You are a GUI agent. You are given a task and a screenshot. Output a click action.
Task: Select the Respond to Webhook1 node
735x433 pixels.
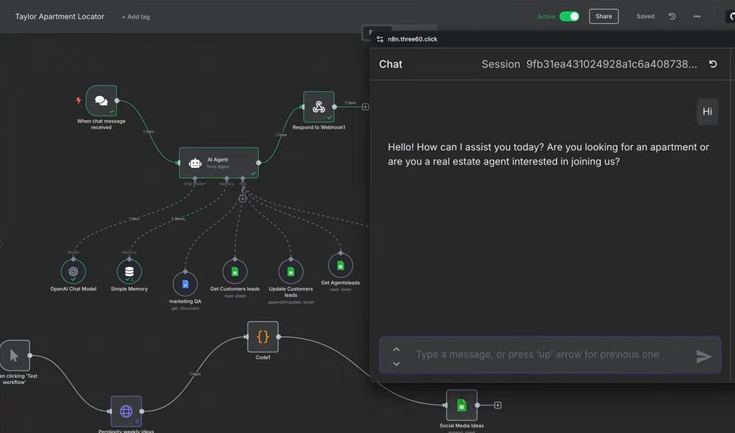(319, 107)
